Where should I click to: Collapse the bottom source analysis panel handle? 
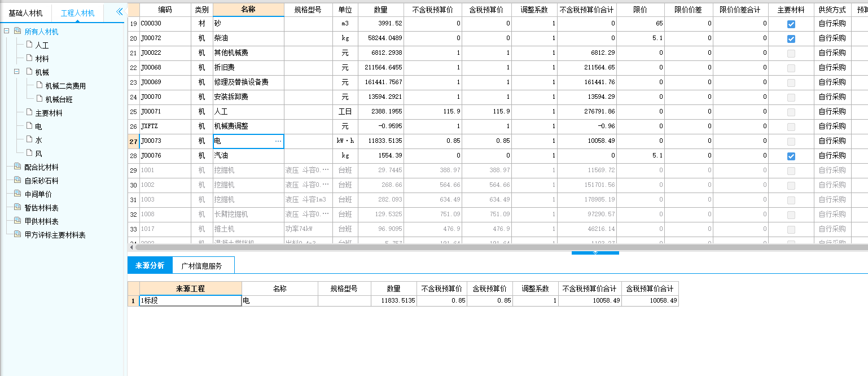tap(595, 253)
